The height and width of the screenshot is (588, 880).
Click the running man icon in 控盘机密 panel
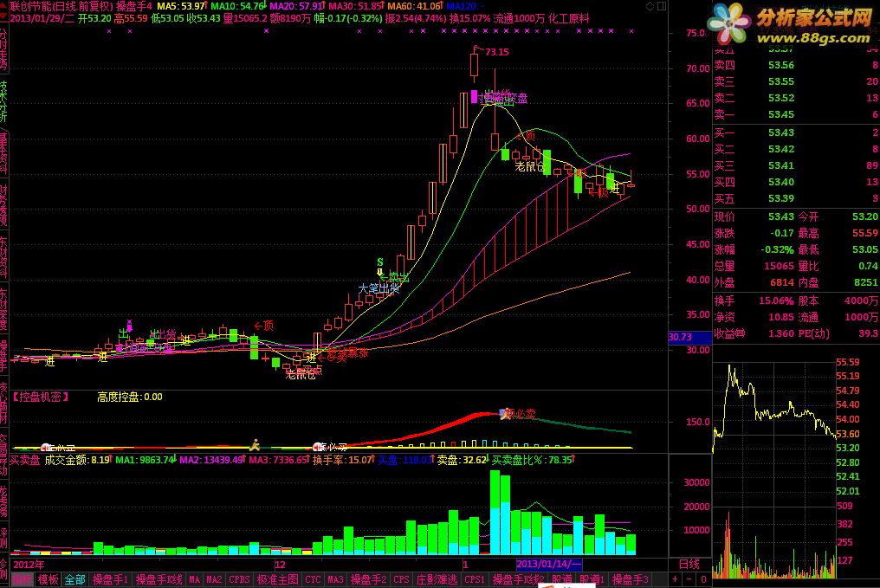[255, 444]
